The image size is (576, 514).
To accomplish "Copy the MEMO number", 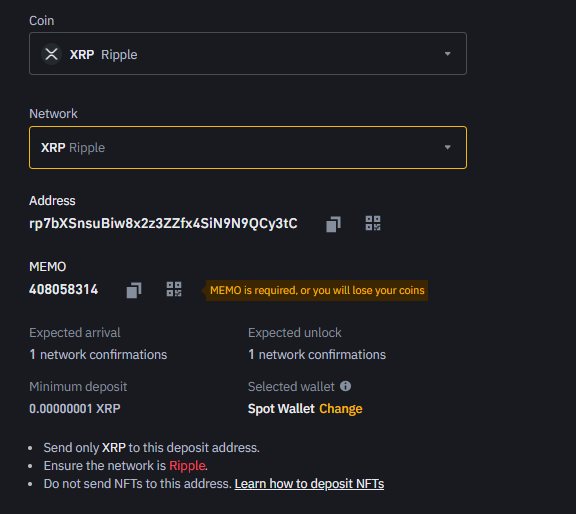I will (x=134, y=290).
